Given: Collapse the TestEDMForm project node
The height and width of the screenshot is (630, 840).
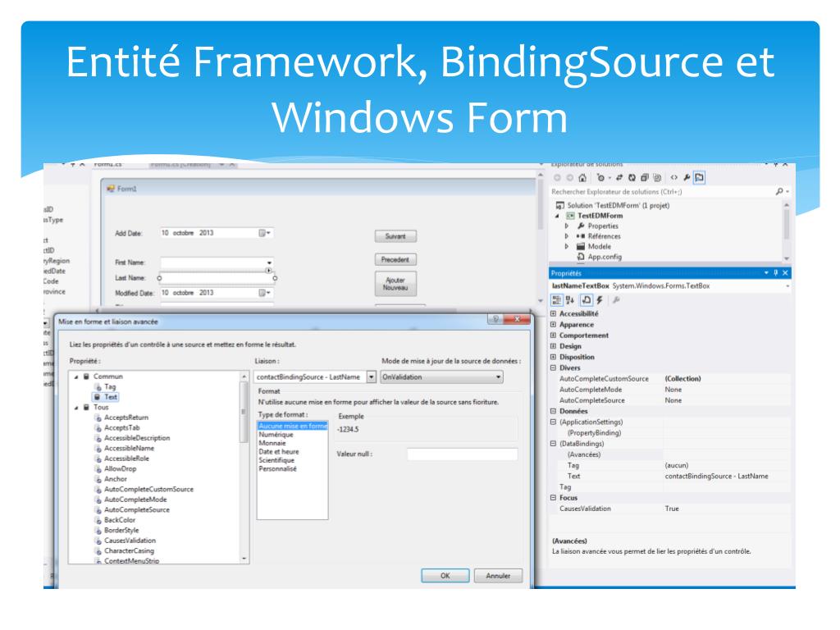Looking at the screenshot, I should (558, 216).
